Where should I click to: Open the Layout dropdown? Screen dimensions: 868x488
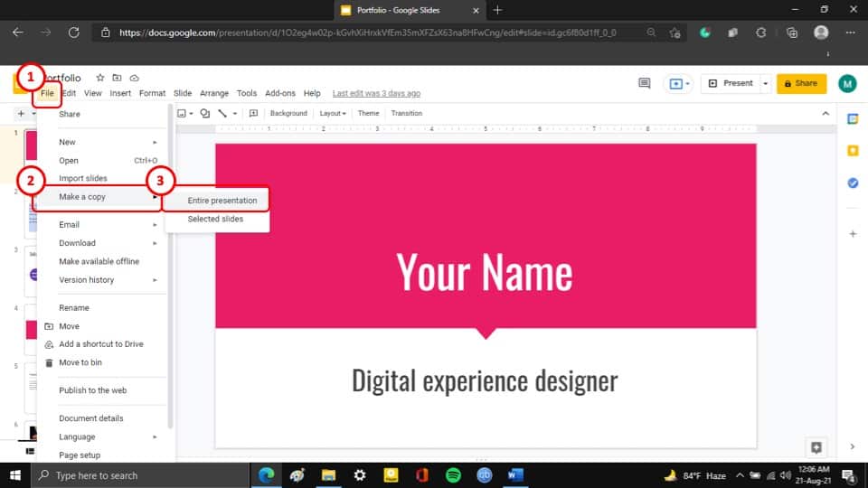pyautogui.click(x=332, y=114)
